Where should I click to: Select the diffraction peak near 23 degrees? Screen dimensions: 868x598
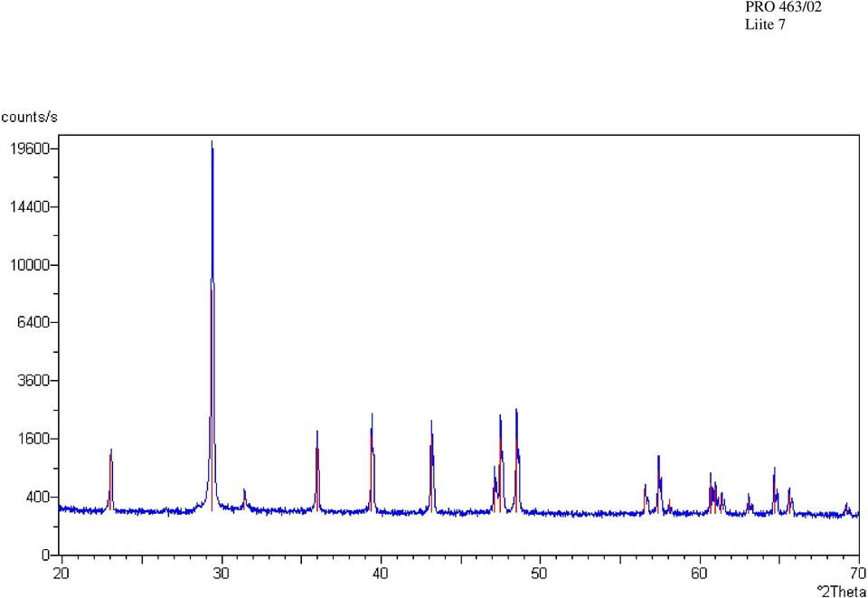coord(110,480)
